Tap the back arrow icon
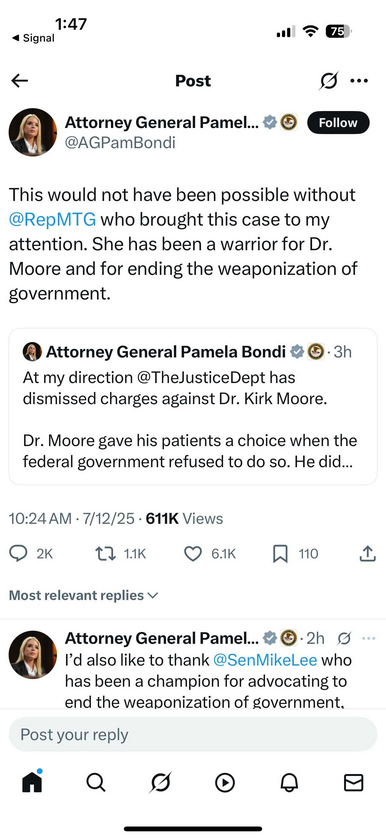 (20, 81)
